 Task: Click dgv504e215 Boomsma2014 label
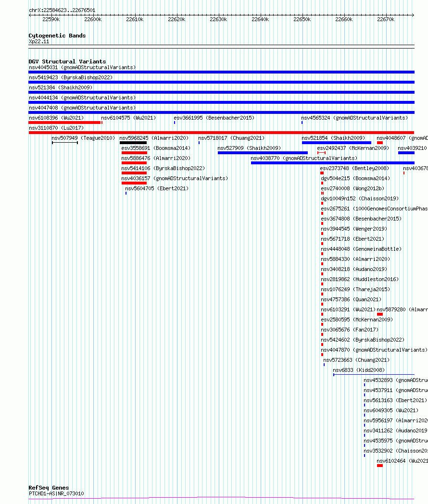coord(355,178)
